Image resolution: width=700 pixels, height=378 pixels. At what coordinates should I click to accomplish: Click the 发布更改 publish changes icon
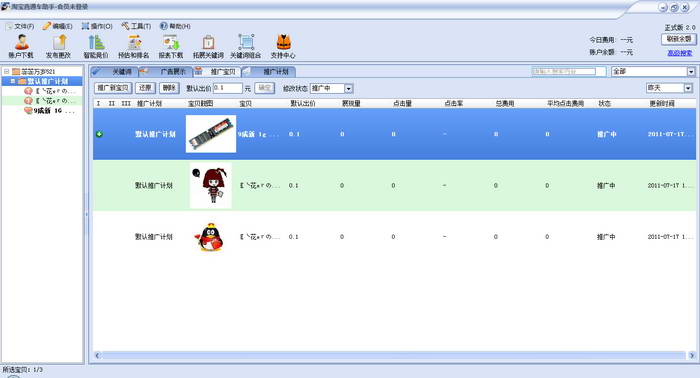point(58,46)
